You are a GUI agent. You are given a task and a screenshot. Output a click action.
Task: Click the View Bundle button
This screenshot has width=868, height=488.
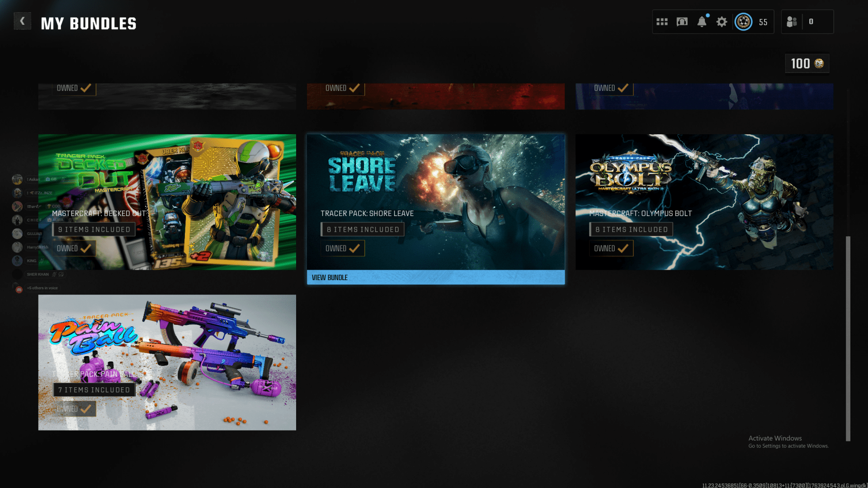[x=435, y=277]
